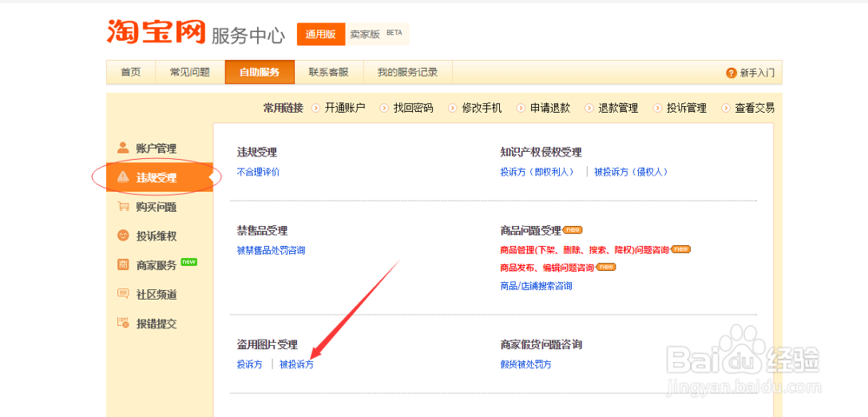Open the 找回密码 quick link
868x417 pixels.
(x=413, y=108)
